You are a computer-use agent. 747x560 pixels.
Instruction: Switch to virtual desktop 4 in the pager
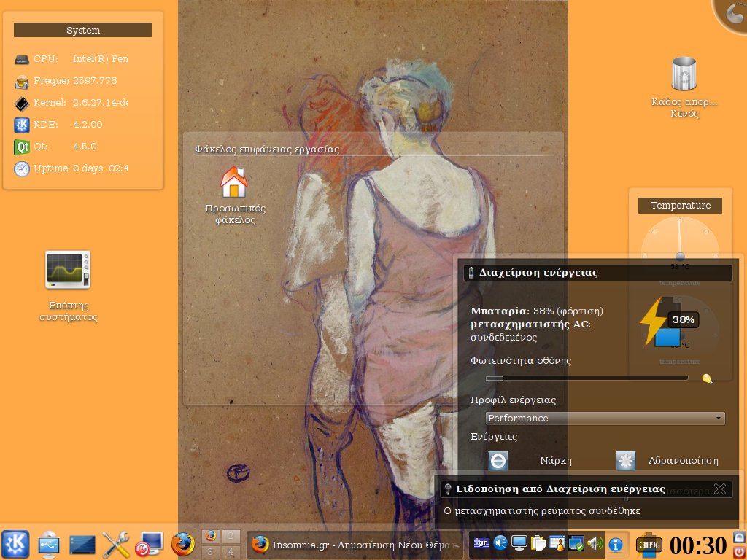coord(231,551)
